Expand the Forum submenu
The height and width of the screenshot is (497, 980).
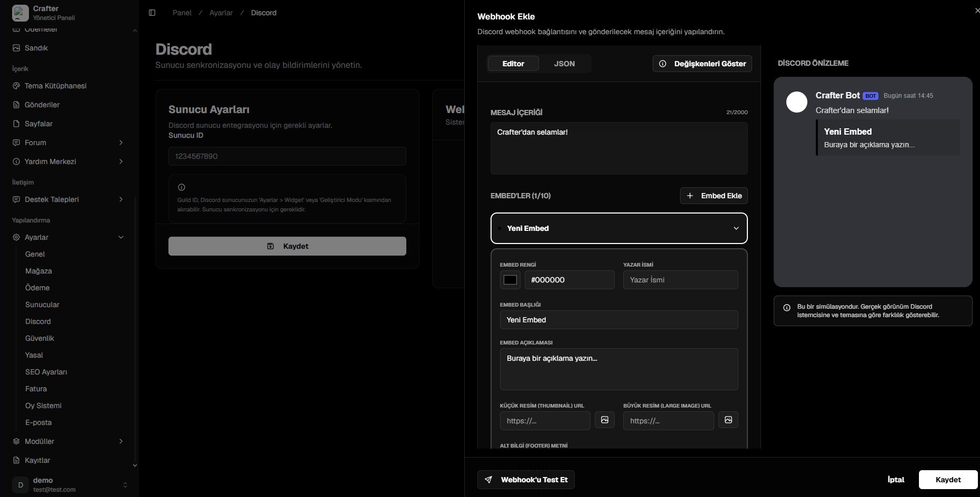tap(121, 143)
